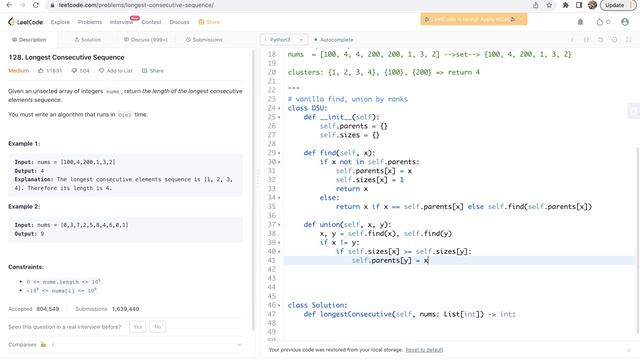Click the streak fire counter icon
The height and width of the screenshot is (360, 640).
click(603, 22)
